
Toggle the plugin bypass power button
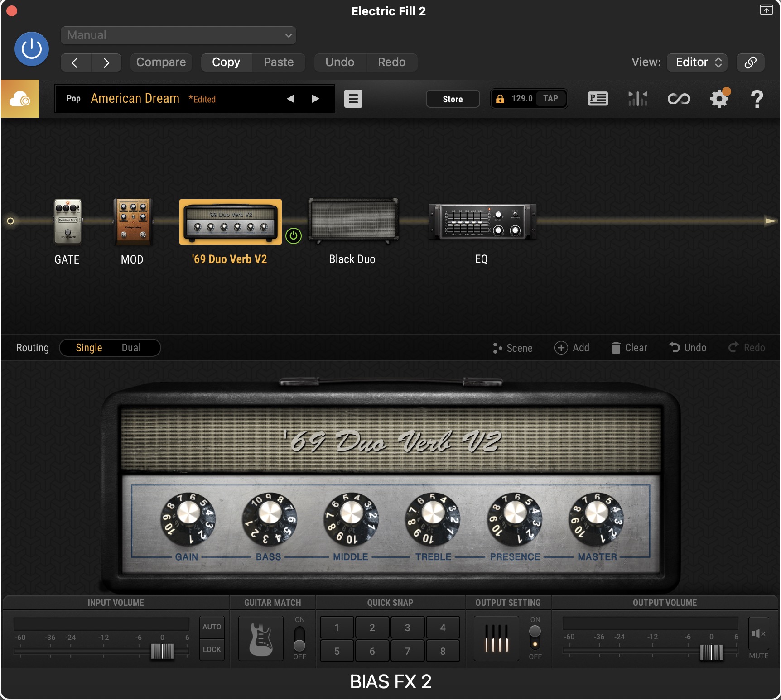point(31,49)
